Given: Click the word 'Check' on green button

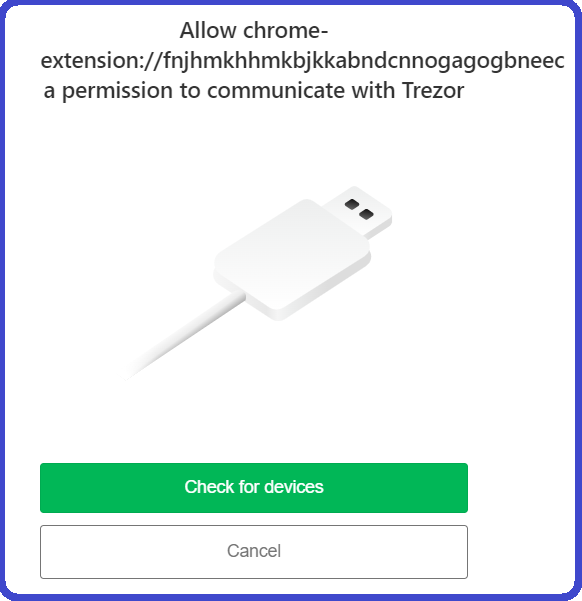Looking at the screenshot, I should [x=209, y=487].
